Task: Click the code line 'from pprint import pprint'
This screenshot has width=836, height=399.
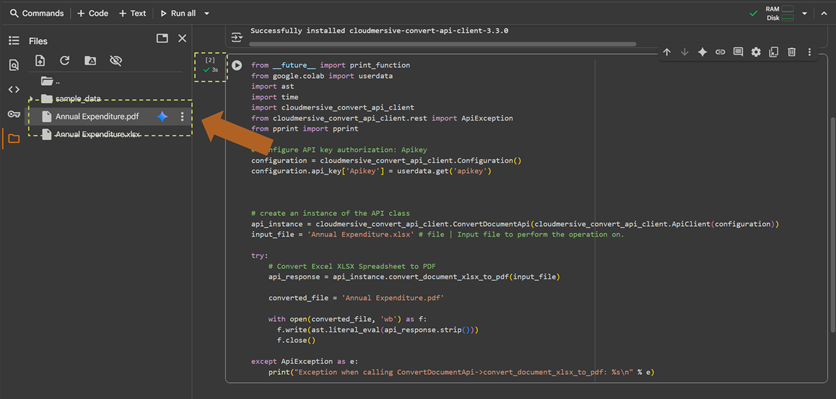Action: pos(304,129)
